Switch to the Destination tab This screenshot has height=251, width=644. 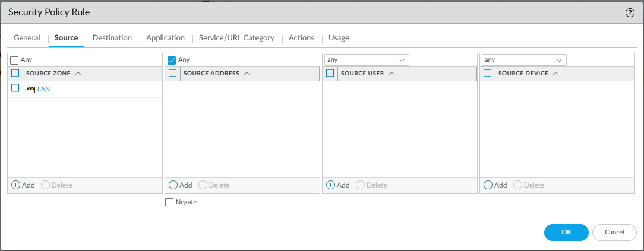(x=112, y=38)
